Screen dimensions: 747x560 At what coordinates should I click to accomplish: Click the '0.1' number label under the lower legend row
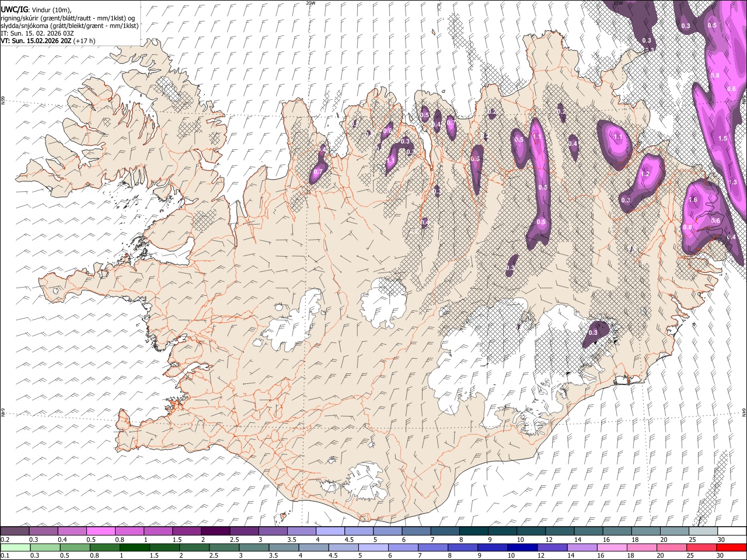tap(5, 555)
